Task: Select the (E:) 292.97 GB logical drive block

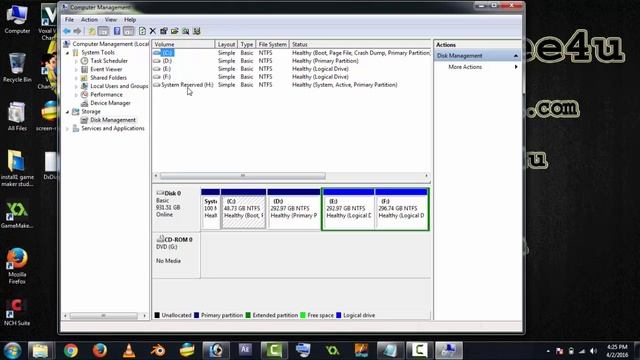Action: 349,209
